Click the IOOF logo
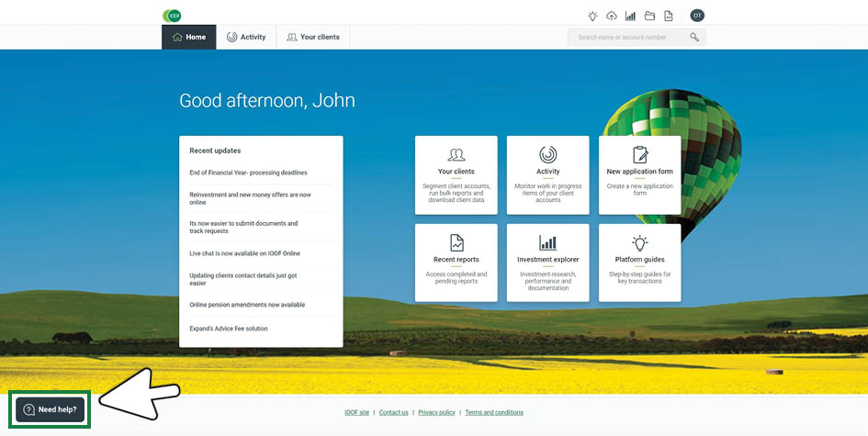Screen dimensions: 868x436 point(172,16)
